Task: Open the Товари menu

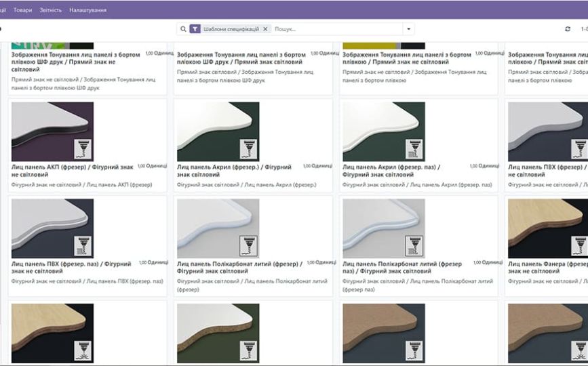Action: click(x=22, y=10)
